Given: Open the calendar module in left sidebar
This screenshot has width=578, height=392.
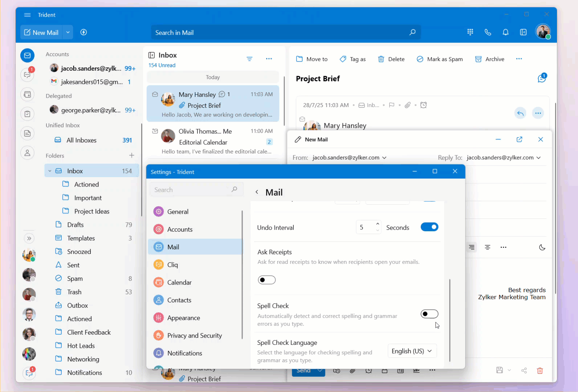Looking at the screenshot, I should point(27,95).
